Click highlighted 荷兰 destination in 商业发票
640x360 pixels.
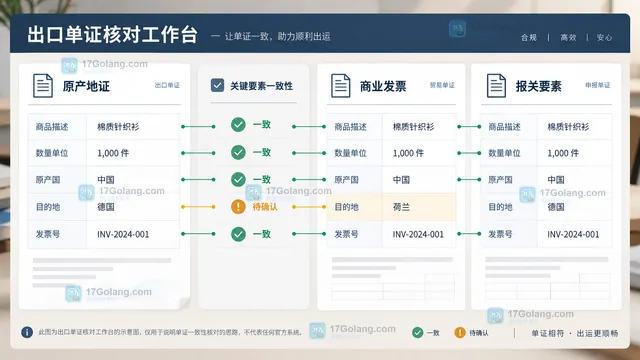pyautogui.click(x=401, y=207)
